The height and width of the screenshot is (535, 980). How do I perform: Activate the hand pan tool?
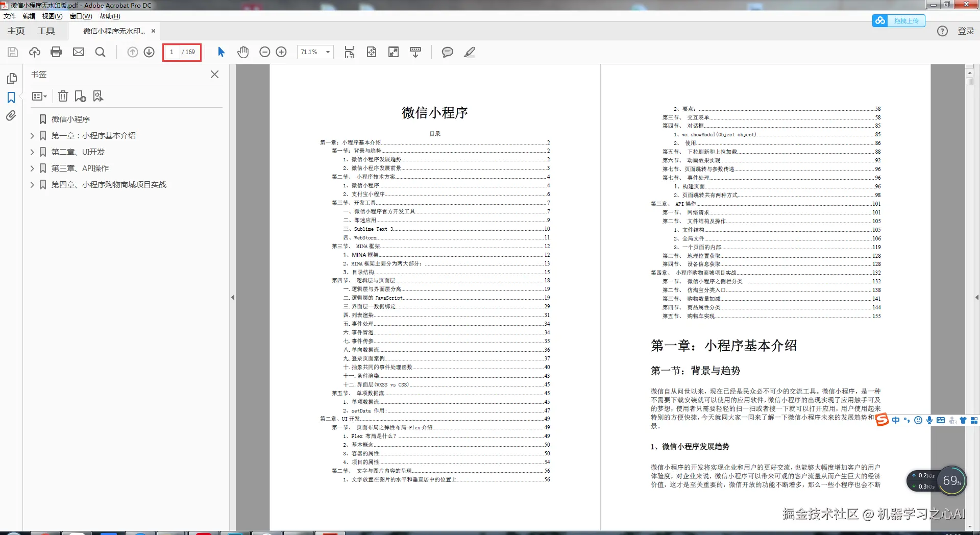point(243,52)
